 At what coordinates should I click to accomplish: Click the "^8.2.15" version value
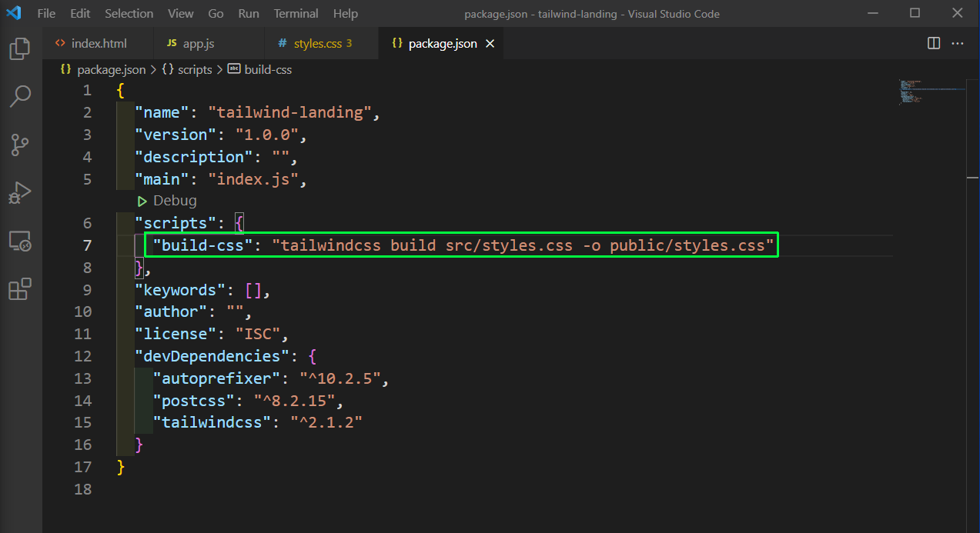pyautogui.click(x=294, y=401)
